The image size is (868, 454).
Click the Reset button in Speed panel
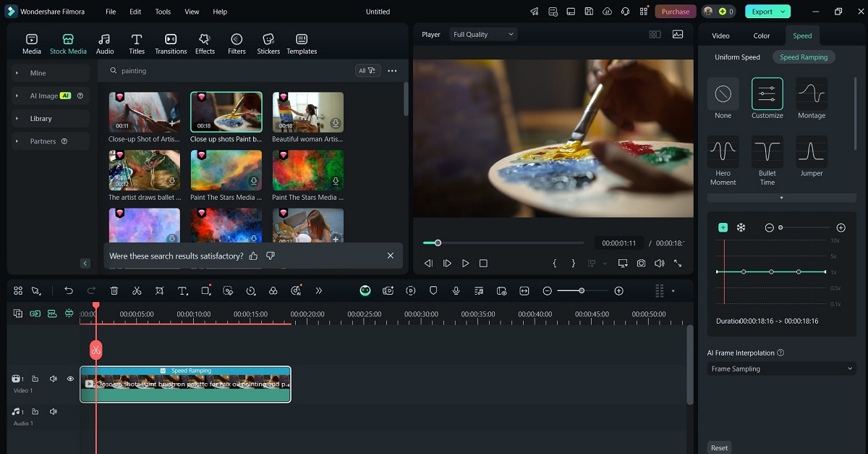click(719, 447)
